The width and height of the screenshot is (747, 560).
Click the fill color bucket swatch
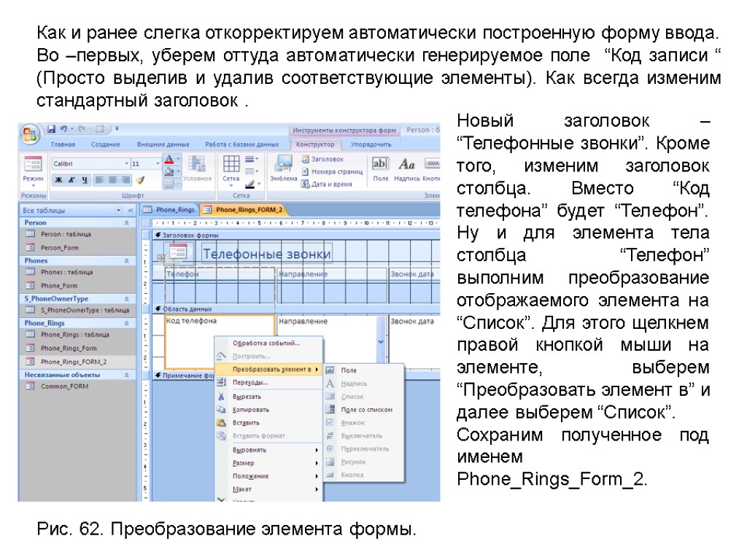click(x=169, y=172)
